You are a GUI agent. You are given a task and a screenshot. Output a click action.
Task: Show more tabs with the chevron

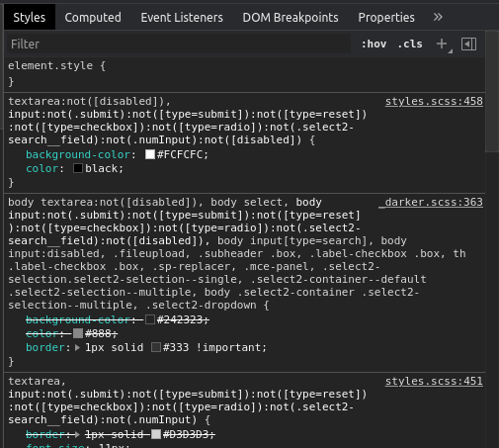coord(438,17)
